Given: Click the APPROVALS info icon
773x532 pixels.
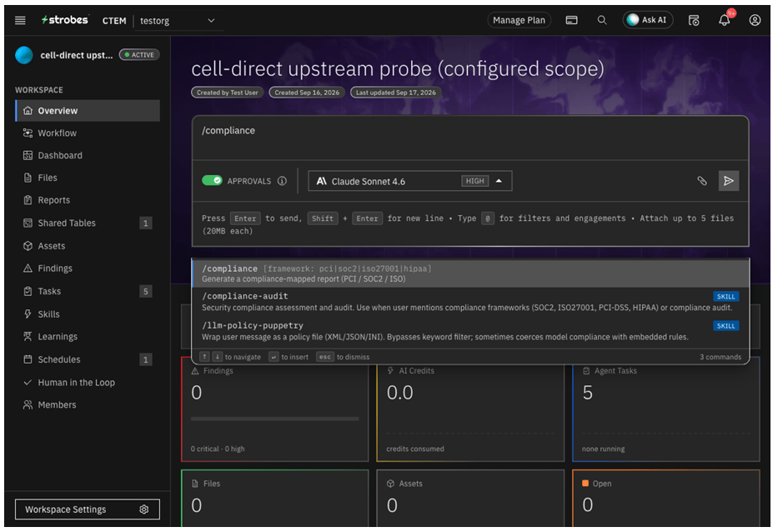Looking at the screenshot, I should (x=282, y=181).
